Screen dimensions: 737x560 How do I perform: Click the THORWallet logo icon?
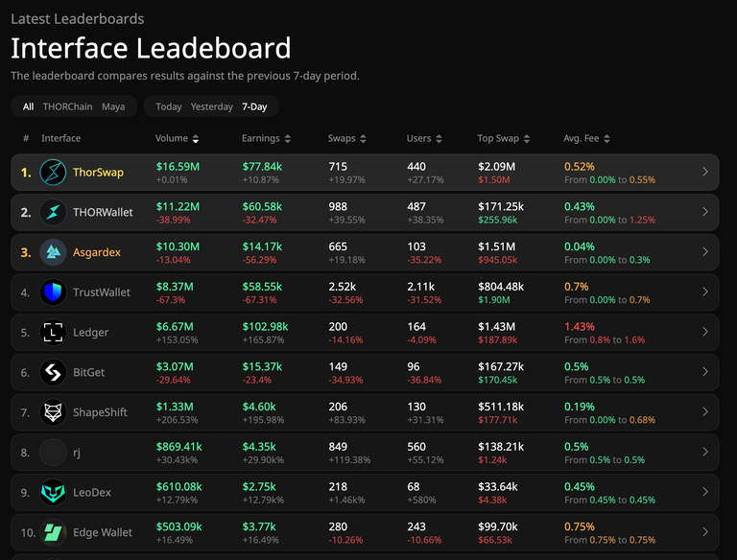[53, 212]
